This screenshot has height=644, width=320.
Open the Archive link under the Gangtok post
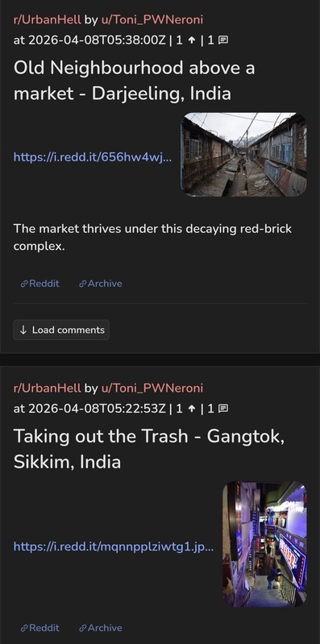101,628
